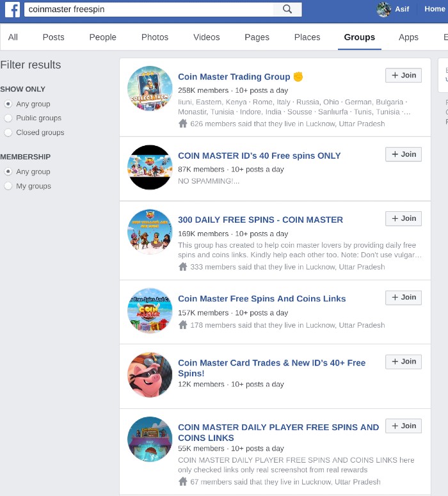Switch to the Videos tab
The image size is (448, 496).
(x=207, y=37)
